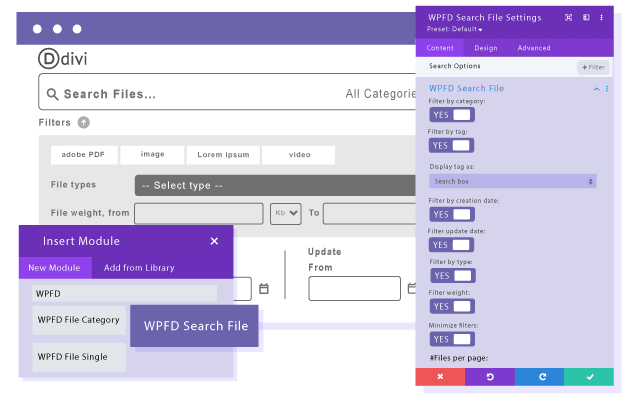Image resolution: width=630 pixels, height=397 pixels.
Task: Open the three-dot menu in settings header
Action: click(x=601, y=17)
